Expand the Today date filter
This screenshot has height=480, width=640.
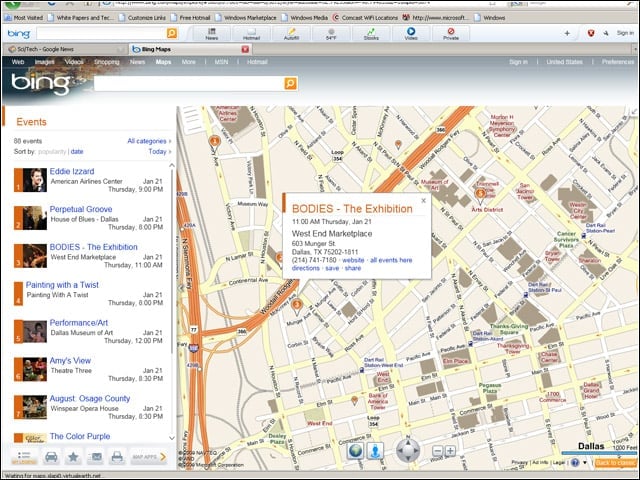(160, 151)
